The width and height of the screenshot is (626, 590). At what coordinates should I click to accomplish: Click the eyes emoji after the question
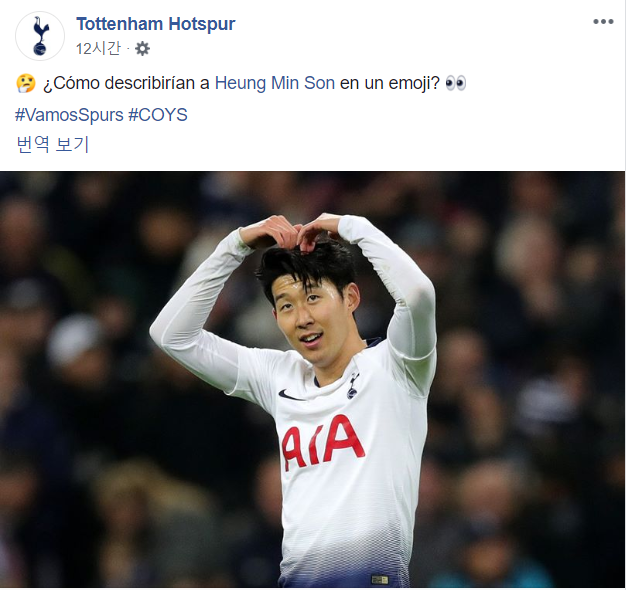[x=456, y=83]
